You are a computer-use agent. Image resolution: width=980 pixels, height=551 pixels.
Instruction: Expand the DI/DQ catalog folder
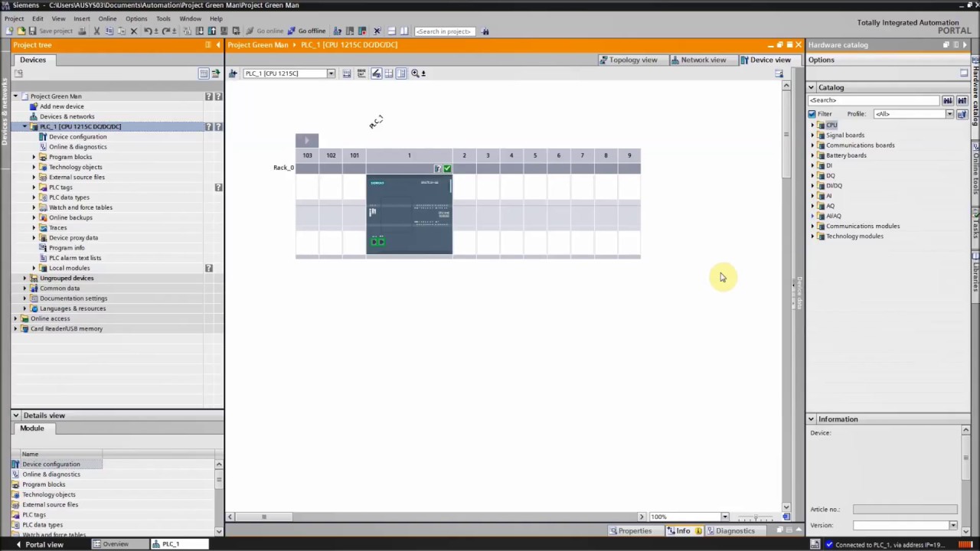click(x=813, y=186)
